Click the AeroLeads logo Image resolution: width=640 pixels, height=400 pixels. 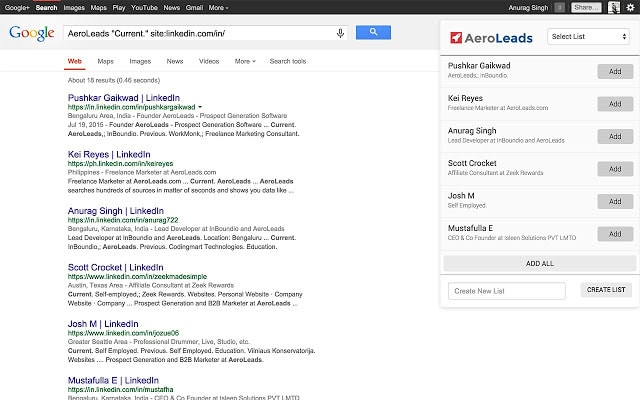491,38
